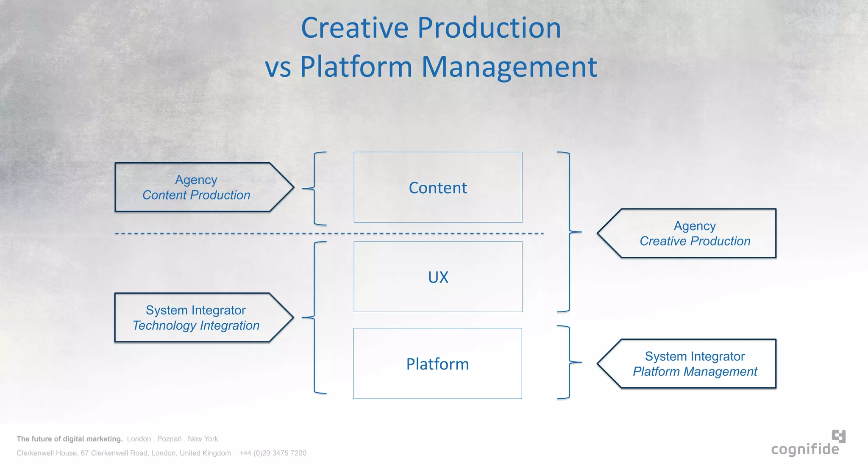The height and width of the screenshot is (472, 868).
Task: Click the Creative Production title line
Action: (431, 28)
